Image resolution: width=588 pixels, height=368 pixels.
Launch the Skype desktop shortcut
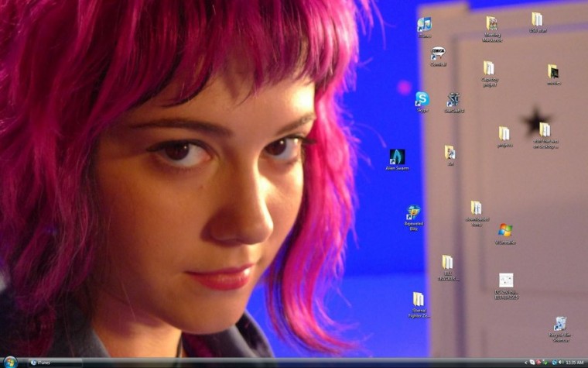(422, 101)
